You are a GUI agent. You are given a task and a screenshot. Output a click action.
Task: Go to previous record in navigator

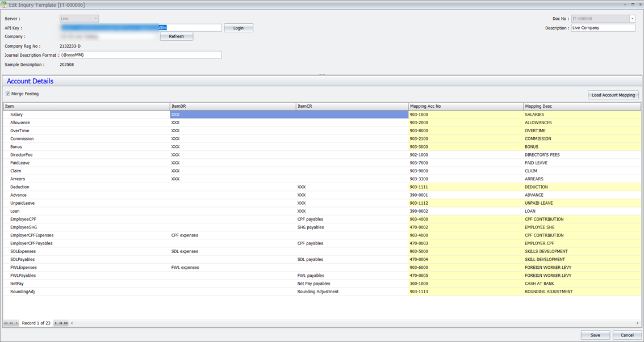(x=16, y=323)
